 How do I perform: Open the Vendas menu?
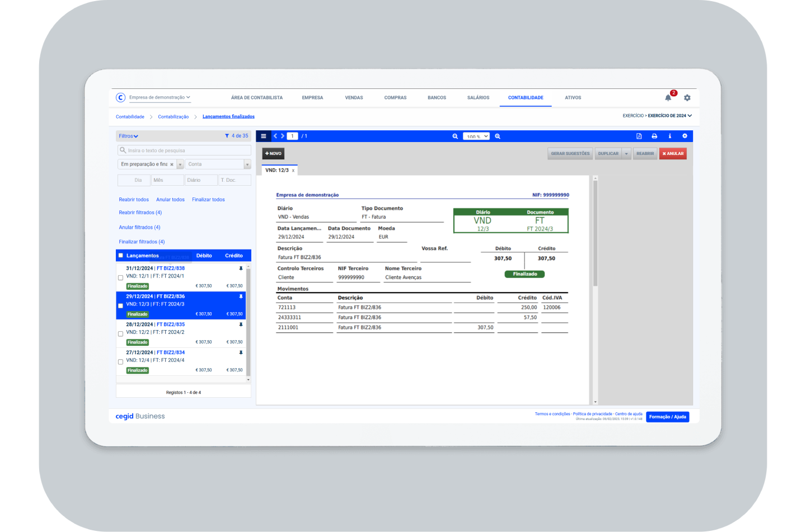[x=354, y=98]
